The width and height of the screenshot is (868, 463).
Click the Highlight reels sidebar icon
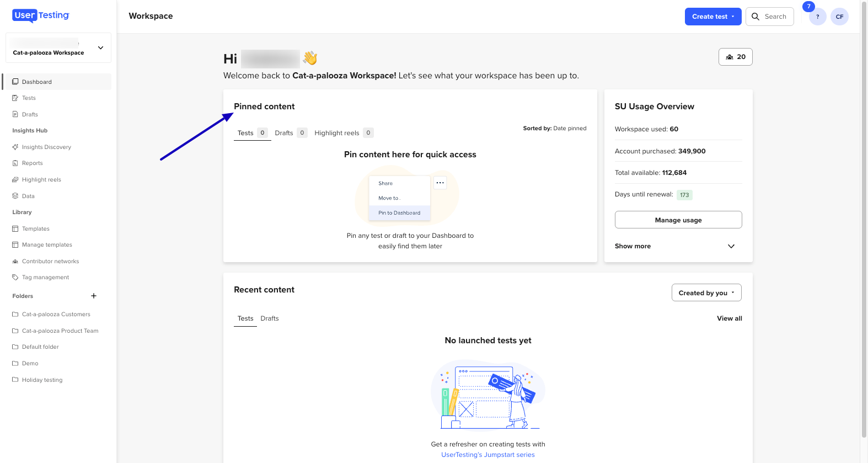click(x=15, y=179)
